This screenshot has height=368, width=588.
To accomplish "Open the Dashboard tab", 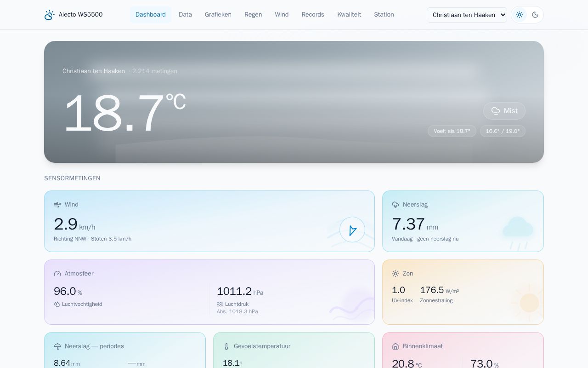I will [x=151, y=15].
